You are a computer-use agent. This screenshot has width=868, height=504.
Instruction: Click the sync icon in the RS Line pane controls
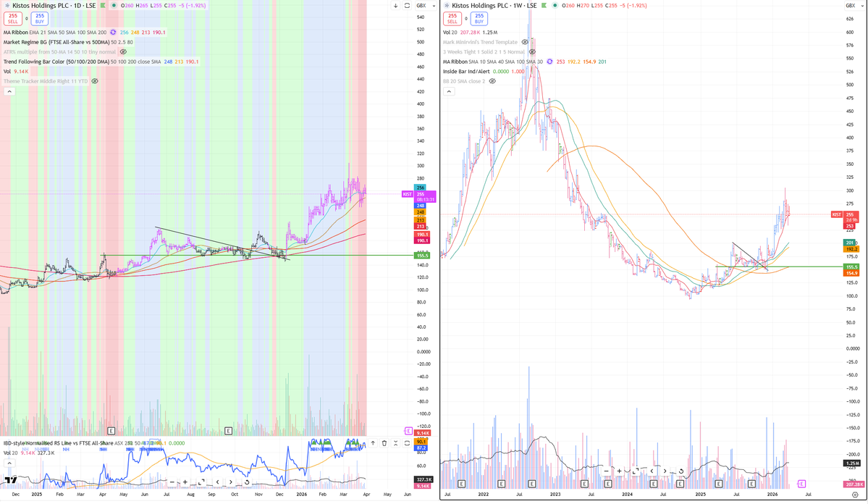[407, 443]
